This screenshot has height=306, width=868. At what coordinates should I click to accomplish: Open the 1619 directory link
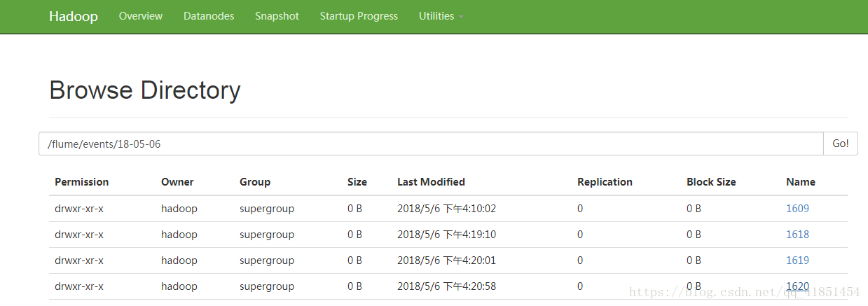(797, 260)
